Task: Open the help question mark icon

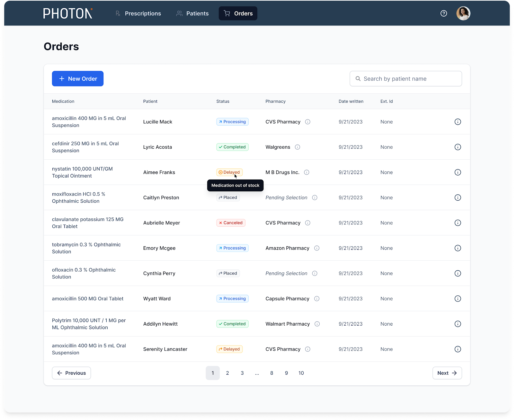Action: [x=444, y=13]
